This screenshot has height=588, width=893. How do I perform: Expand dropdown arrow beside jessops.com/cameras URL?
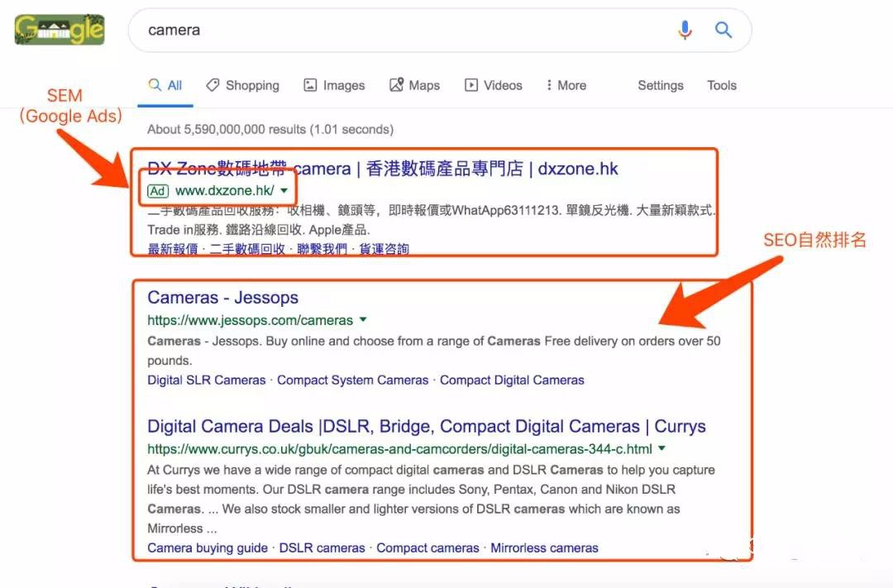[x=363, y=320]
